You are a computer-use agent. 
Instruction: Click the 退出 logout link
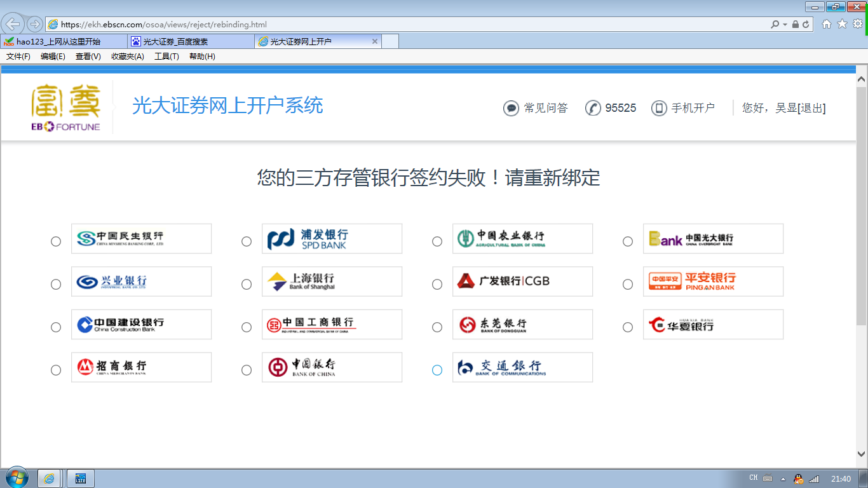811,108
